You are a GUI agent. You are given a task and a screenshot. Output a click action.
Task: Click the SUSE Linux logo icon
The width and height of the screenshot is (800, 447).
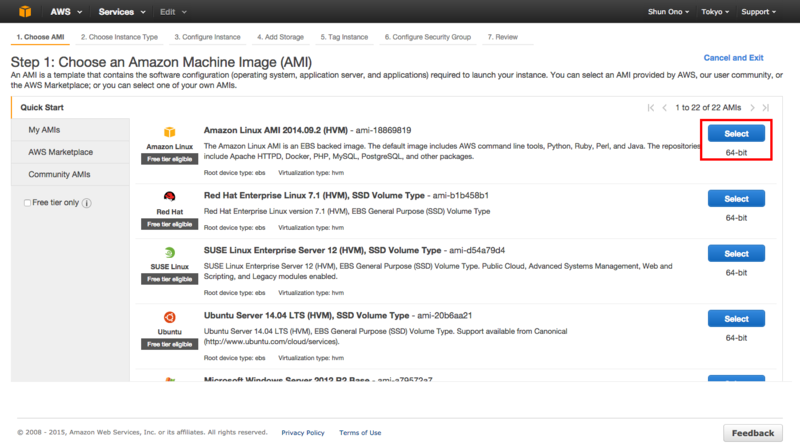coord(169,252)
